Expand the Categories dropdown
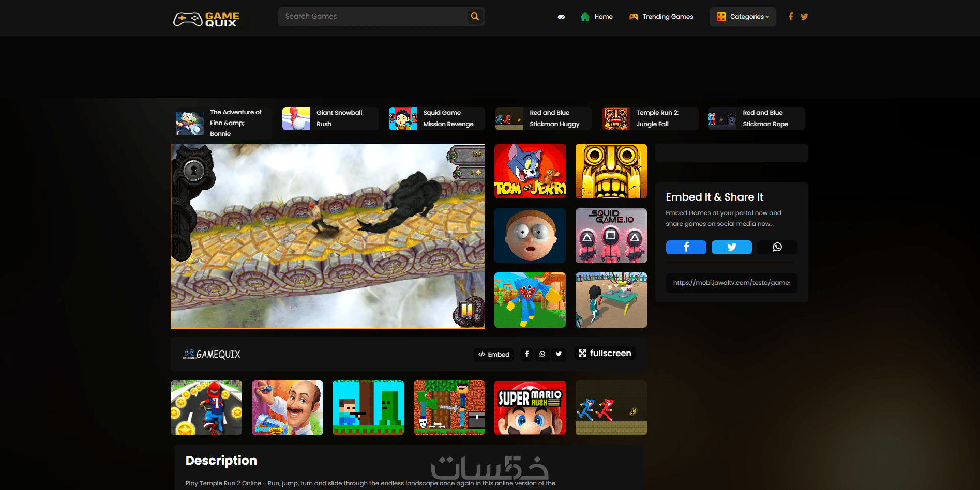 point(743,17)
